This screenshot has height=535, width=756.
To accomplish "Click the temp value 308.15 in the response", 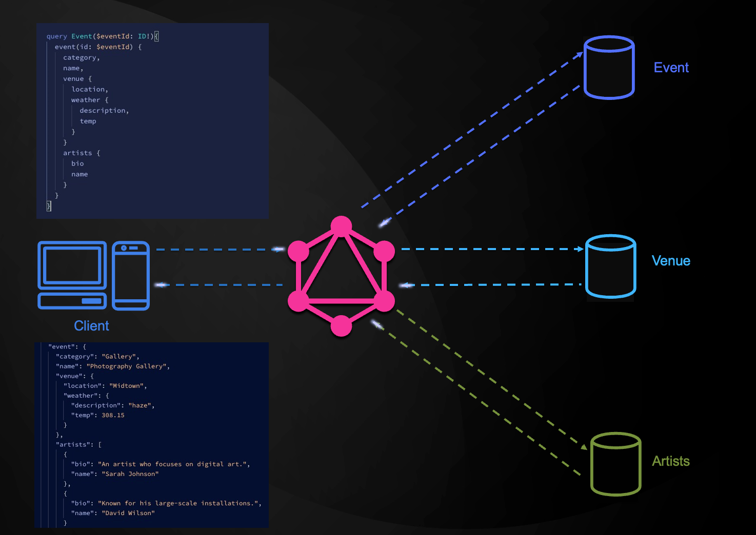I will pyautogui.click(x=113, y=415).
